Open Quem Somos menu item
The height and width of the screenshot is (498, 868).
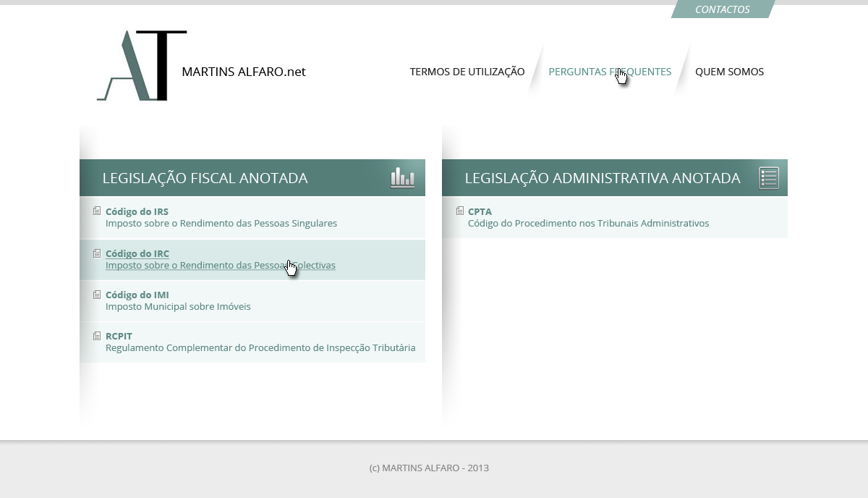click(x=729, y=72)
